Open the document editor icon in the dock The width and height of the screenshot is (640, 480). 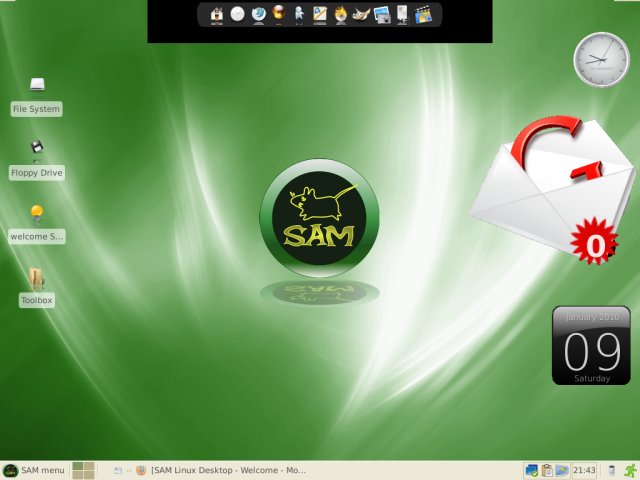[320, 15]
